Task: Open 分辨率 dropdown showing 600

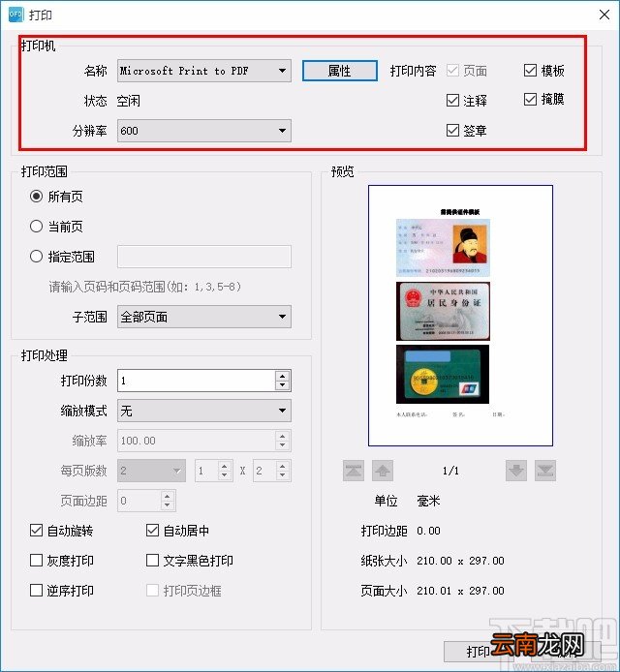Action: click(x=204, y=131)
